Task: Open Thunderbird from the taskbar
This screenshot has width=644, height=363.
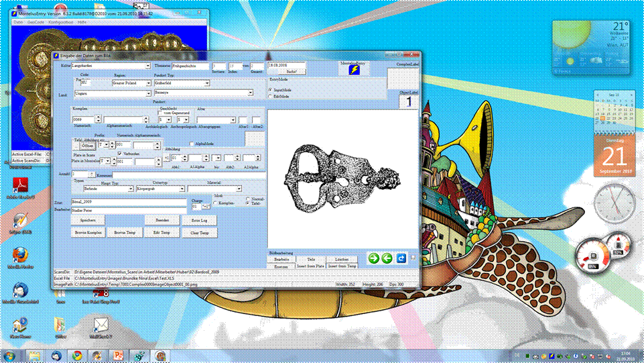Action: coord(56,356)
